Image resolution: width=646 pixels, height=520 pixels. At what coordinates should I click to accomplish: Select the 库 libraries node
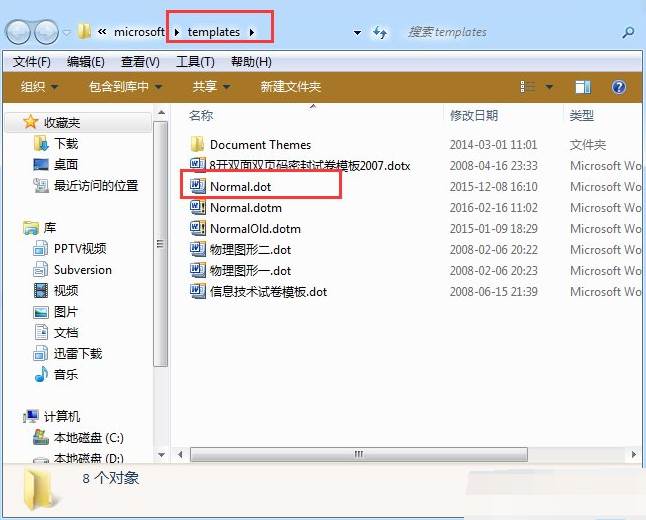(50, 227)
